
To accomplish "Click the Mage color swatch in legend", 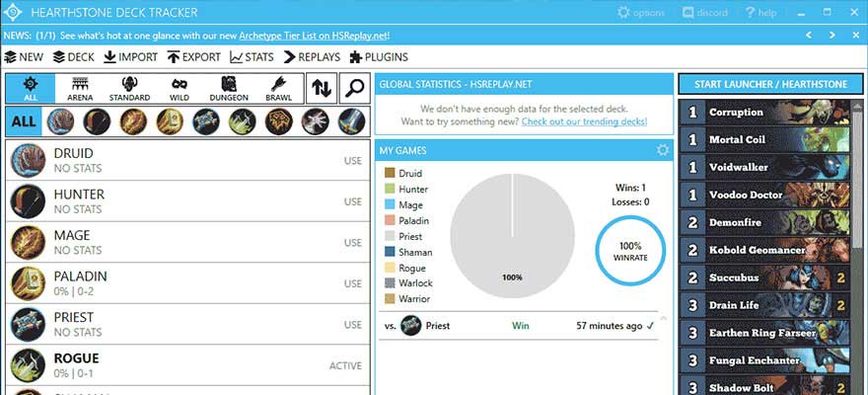I will [390, 204].
